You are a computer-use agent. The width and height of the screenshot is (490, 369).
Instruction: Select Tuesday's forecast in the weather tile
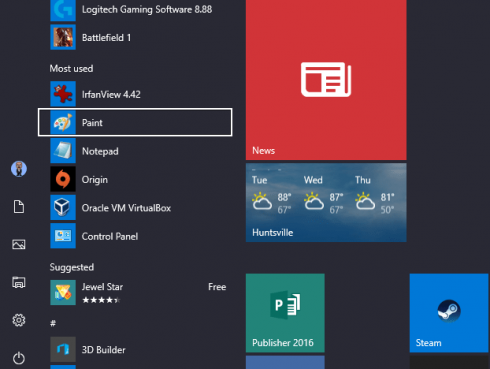pos(272,195)
